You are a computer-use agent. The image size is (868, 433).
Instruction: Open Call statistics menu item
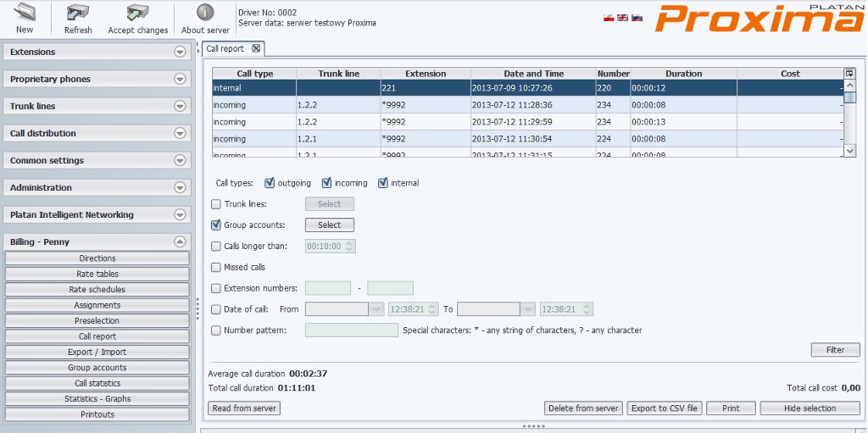click(97, 383)
